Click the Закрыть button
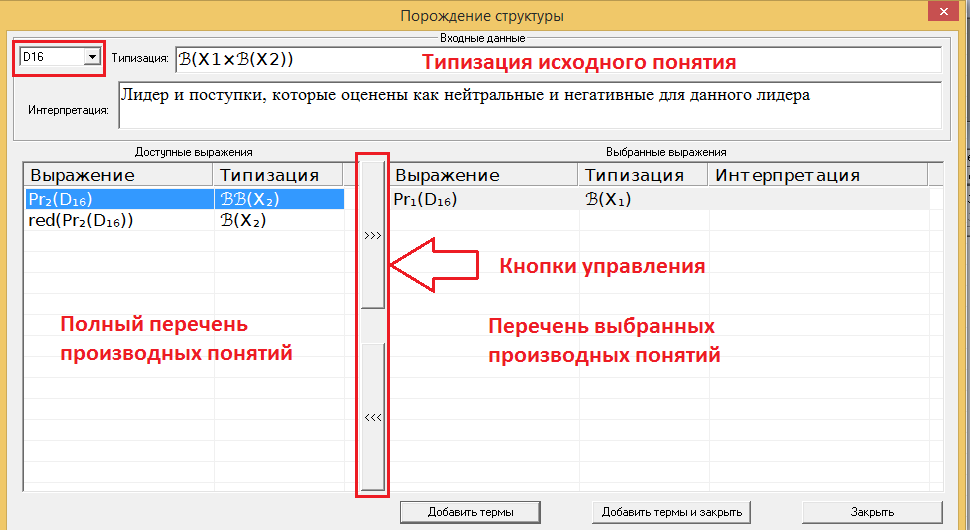 pyautogui.click(x=872, y=512)
